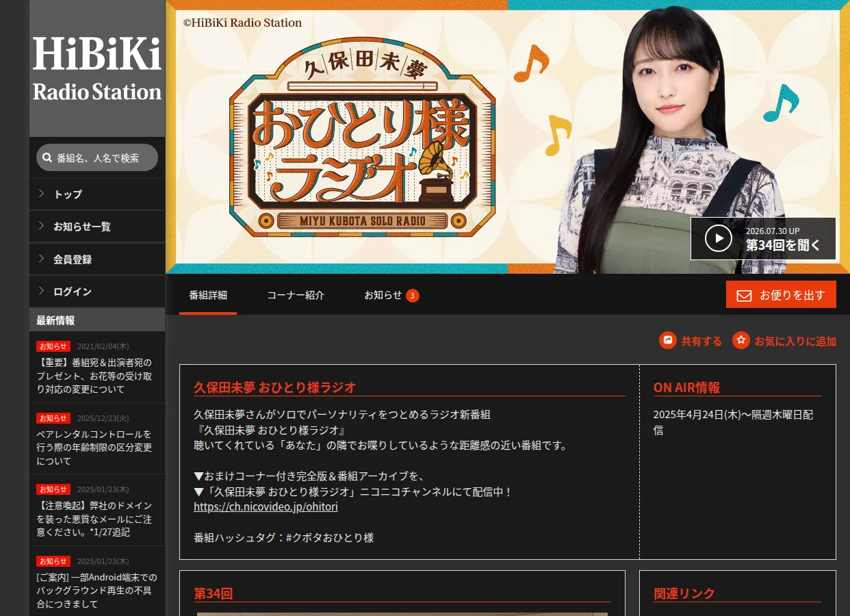Viewport: 850px width, 616px height.
Task: Open the トップ sidebar menu item
Action: click(x=97, y=194)
